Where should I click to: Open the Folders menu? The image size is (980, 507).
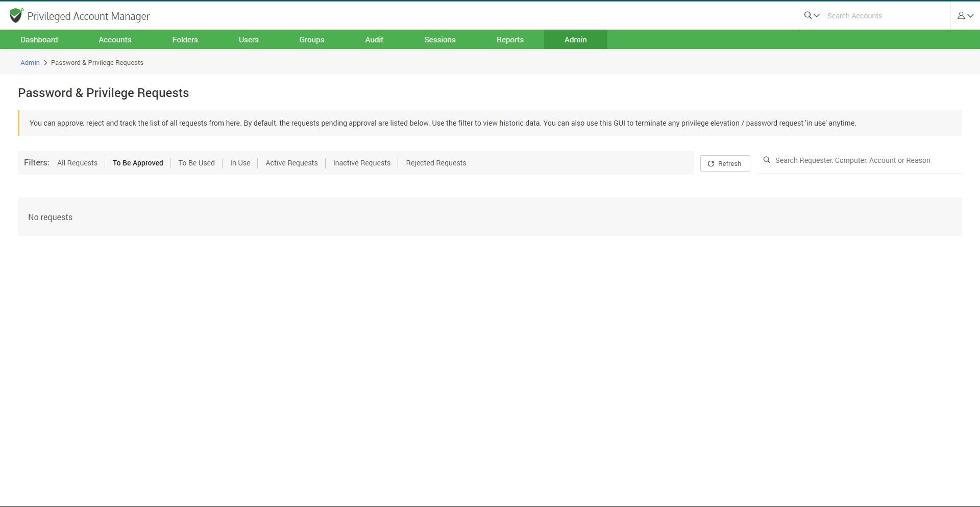[x=185, y=39]
